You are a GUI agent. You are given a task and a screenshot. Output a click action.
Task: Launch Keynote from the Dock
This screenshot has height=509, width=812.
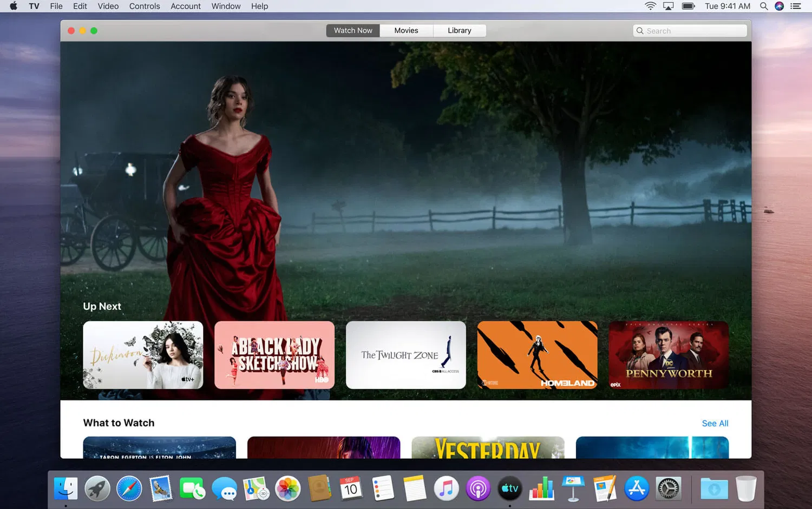click(x=573, y=489)
